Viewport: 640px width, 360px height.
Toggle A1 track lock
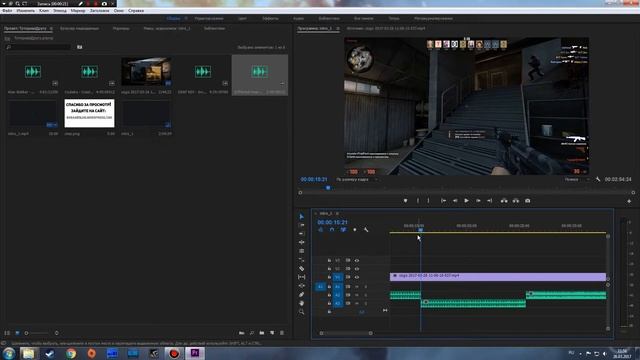329,287
